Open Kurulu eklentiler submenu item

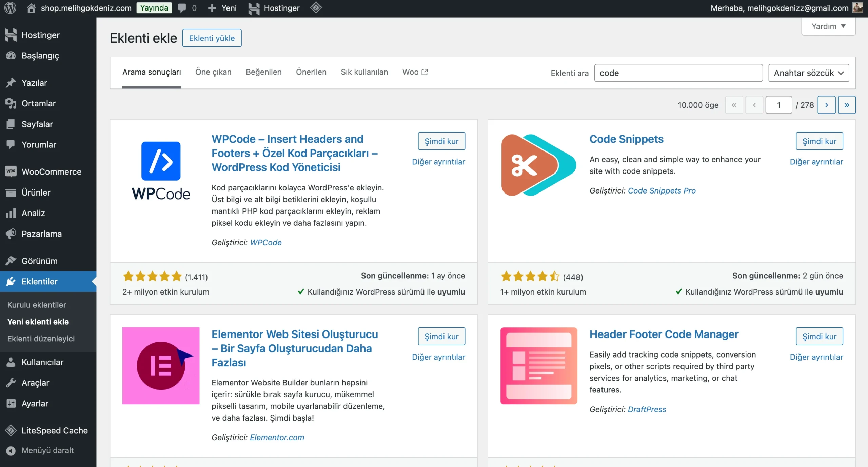(37, 305)
